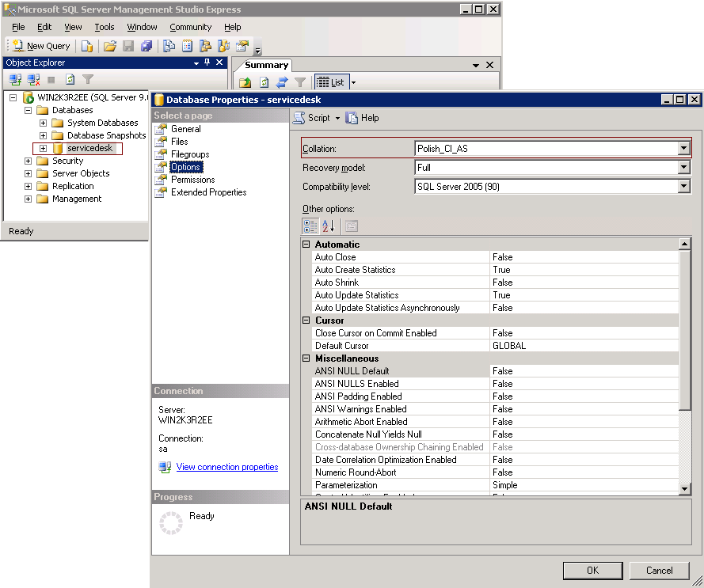
Task: Click the Synchronize arrows icon in Summary
Action: click(x=282, y=82)
